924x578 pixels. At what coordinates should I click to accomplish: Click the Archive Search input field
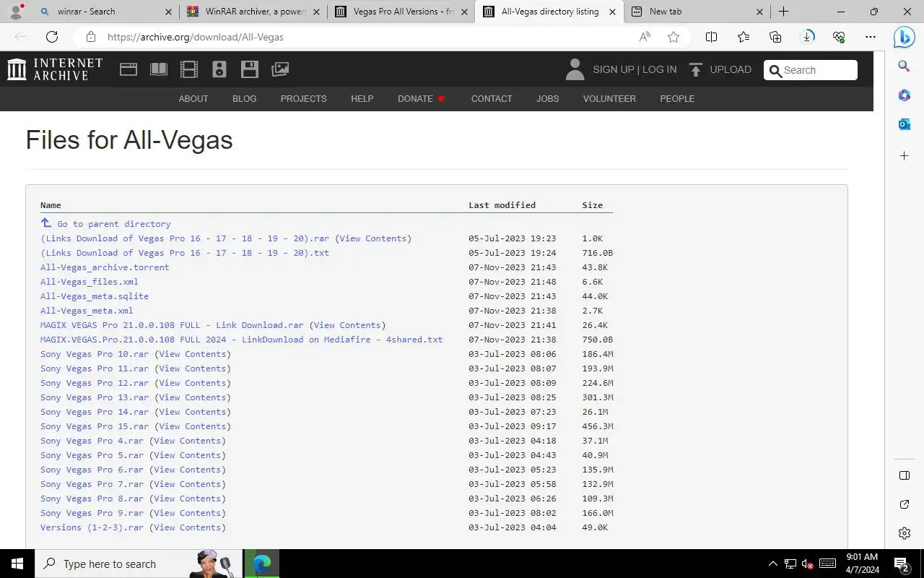(811, 70)
